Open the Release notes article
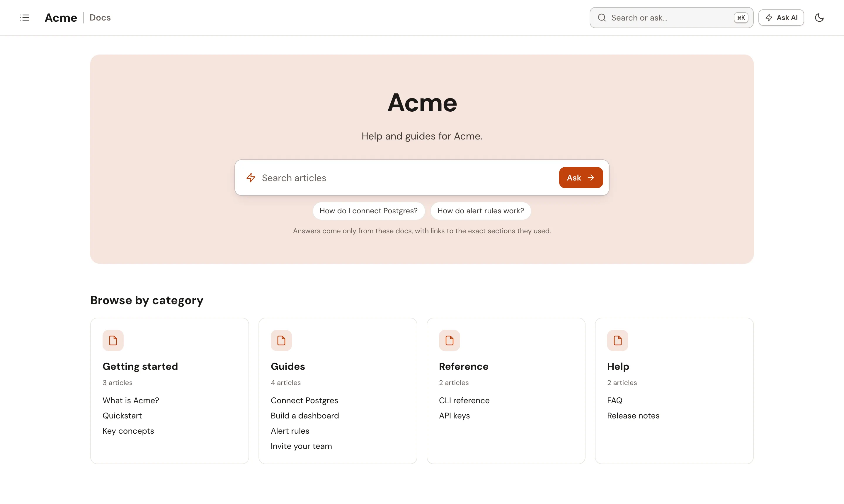844x504 pixels. pos(633,416)
